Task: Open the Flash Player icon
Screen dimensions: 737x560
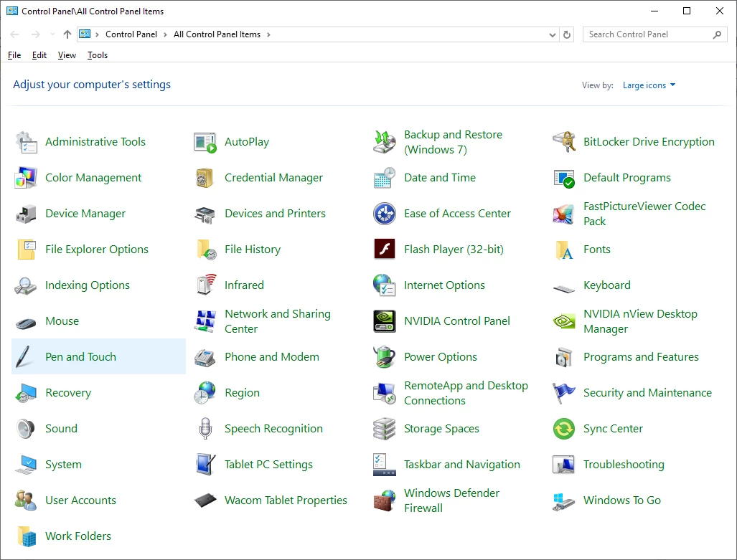Action: pyautogui.click(x=385, y=250)
